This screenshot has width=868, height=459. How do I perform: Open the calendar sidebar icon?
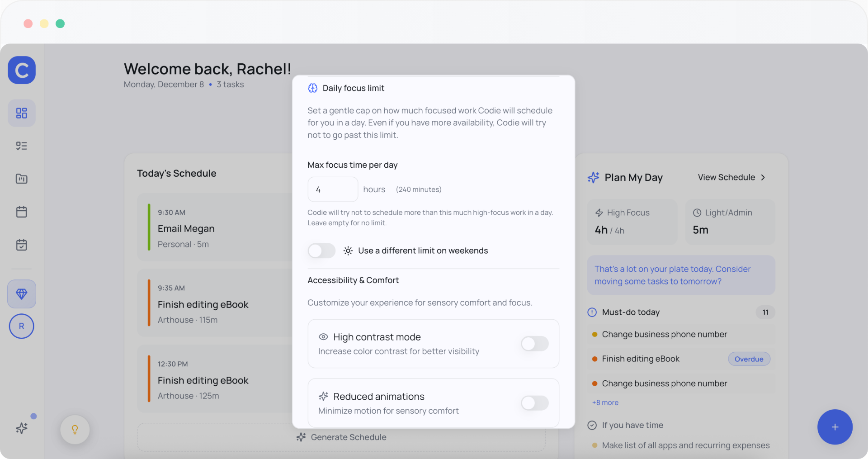point(22,212)
